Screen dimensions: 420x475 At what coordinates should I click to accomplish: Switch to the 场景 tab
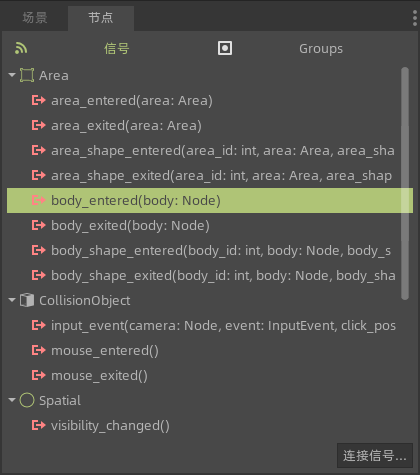click(35, 18)
